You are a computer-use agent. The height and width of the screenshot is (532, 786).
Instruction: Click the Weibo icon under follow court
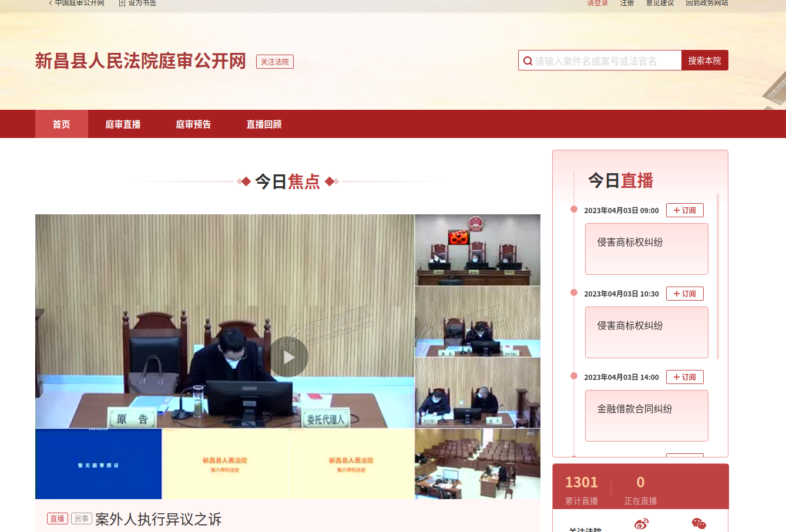641,524
